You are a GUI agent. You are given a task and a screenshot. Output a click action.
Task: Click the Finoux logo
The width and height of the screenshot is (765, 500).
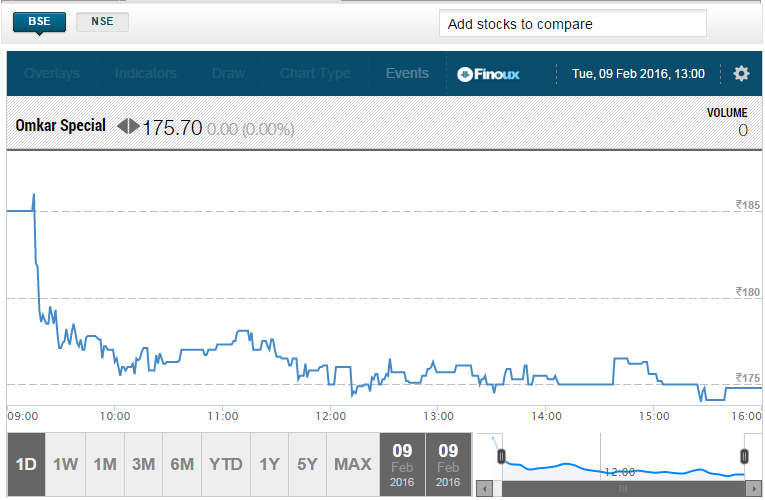coord(488,73)
